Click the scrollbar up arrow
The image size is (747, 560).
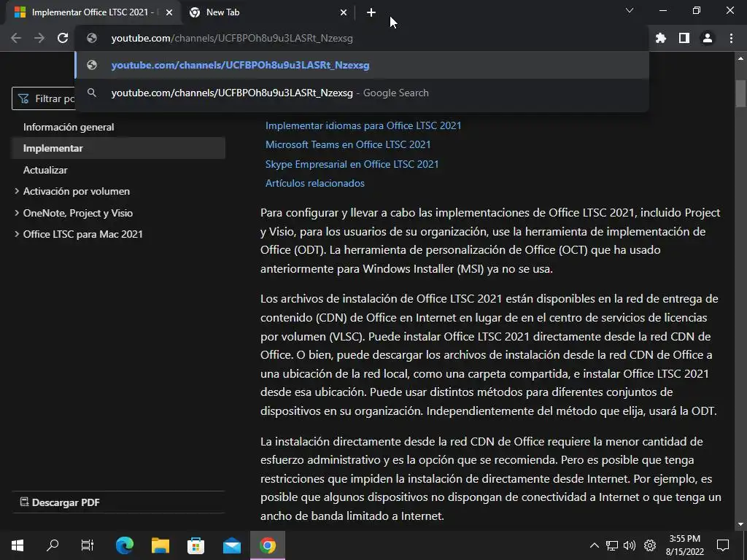[740, 58]
